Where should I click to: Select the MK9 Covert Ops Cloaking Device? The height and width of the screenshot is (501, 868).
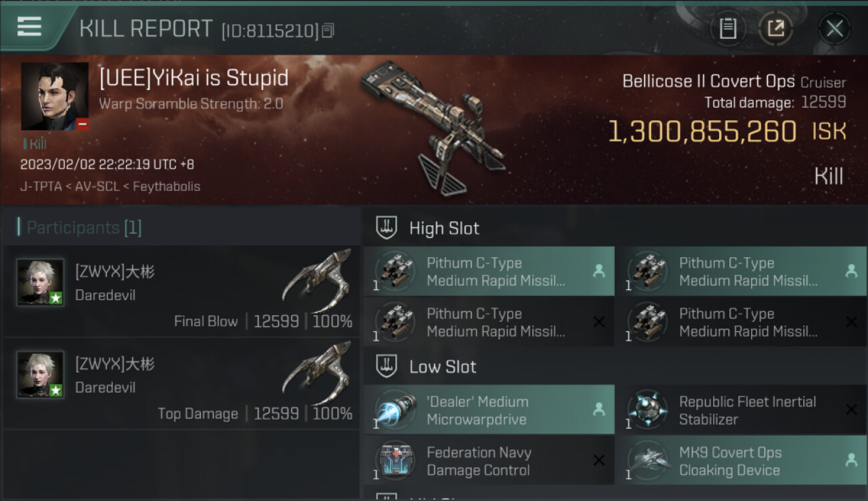pyautogui.click(x=741, y=461)
